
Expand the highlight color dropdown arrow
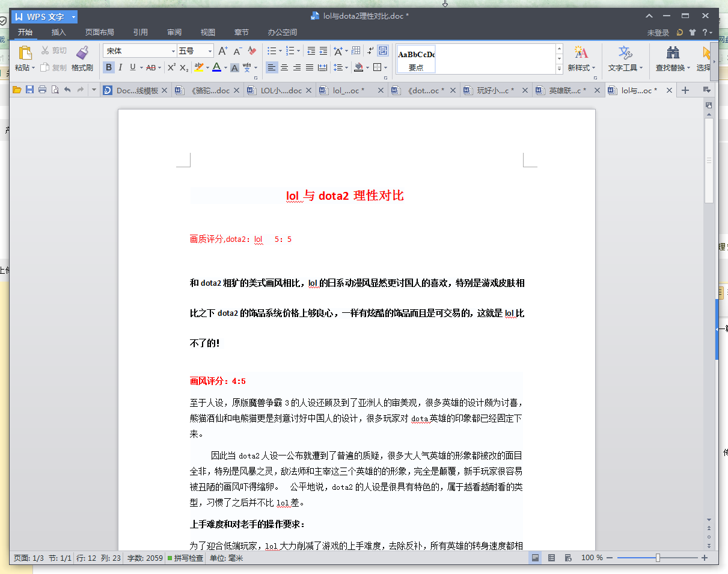207,68
